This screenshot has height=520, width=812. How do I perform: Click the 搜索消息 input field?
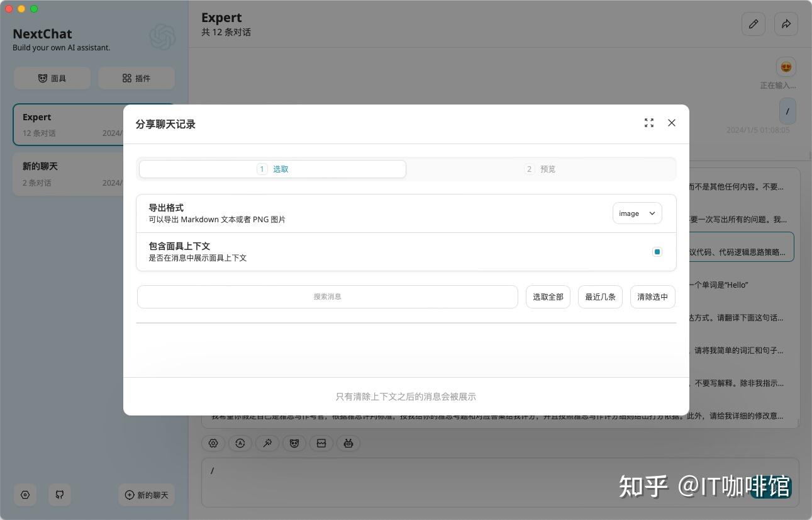[x=327, y=297]
